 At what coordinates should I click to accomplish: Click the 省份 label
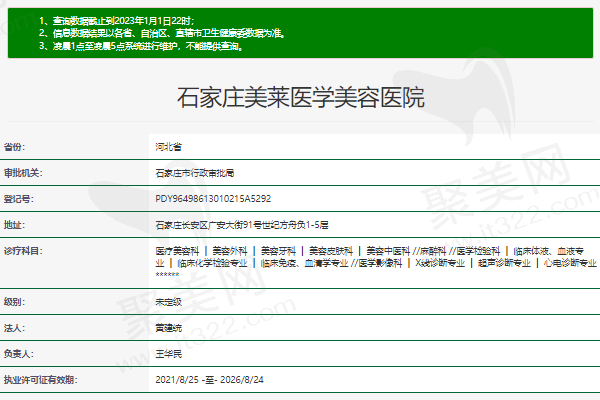(x=14, y=147)
